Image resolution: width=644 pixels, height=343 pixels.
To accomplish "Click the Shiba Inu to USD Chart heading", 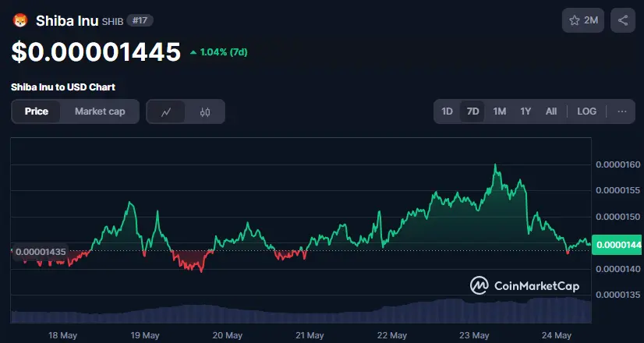I will [63, 87].
